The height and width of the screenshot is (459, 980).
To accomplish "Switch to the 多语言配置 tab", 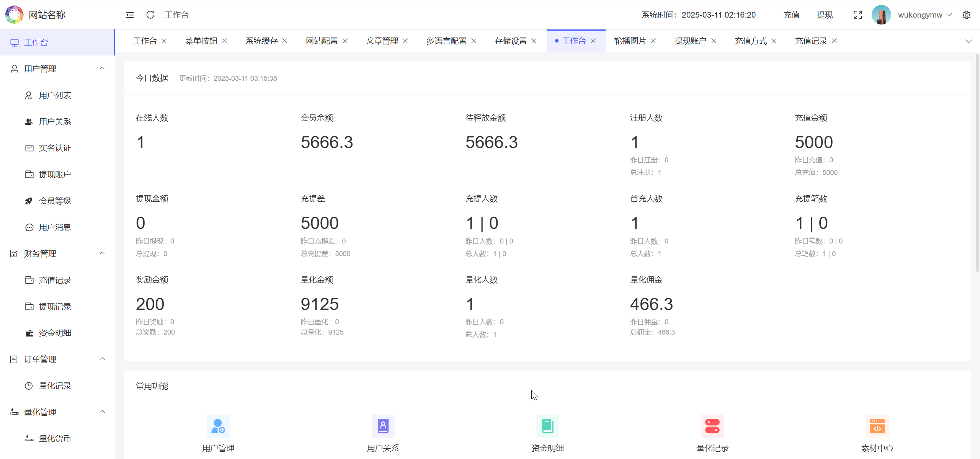I will coord(447,41).
